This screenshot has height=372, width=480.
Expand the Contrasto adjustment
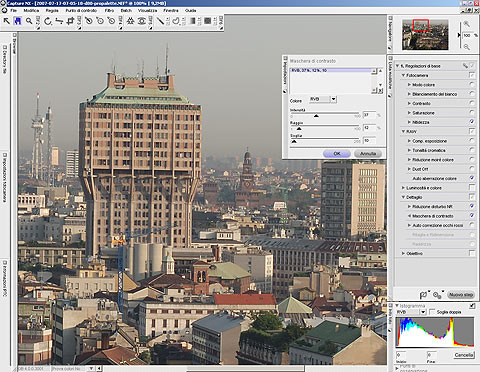[409, 103]
